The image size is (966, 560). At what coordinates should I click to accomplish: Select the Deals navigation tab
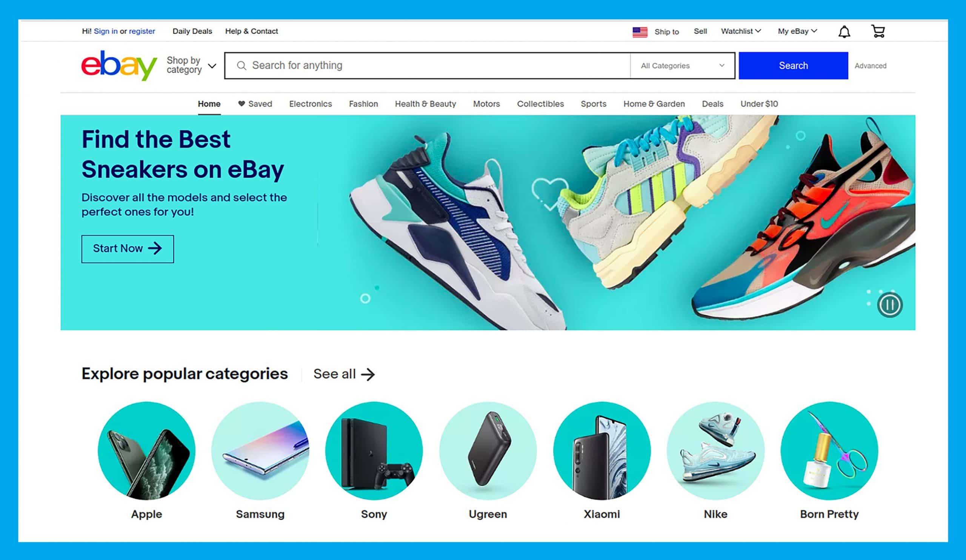coord(713,103)
